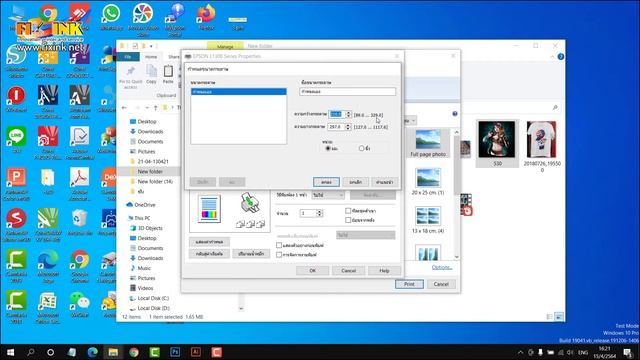This screenshot has width=640, height=360.
Task: Toggle the Collate checkbox in Epson properties
Action: [x=348, y=211]
